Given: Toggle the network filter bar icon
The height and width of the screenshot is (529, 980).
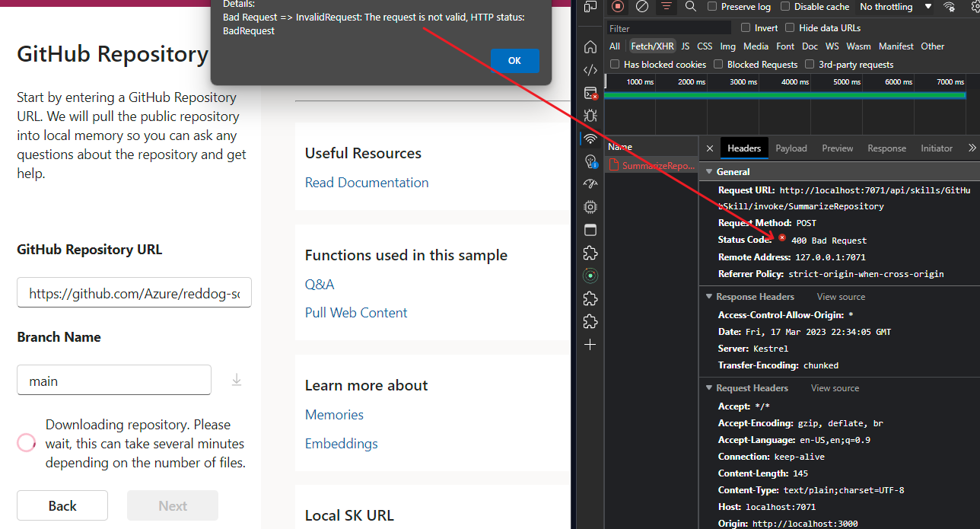Looking at the screenshot, I should click(x=667, y=6).
